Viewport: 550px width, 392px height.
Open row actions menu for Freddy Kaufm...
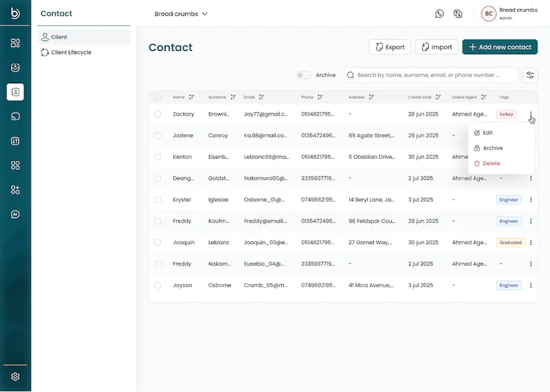pyautogui.click(x=531, y=221)
